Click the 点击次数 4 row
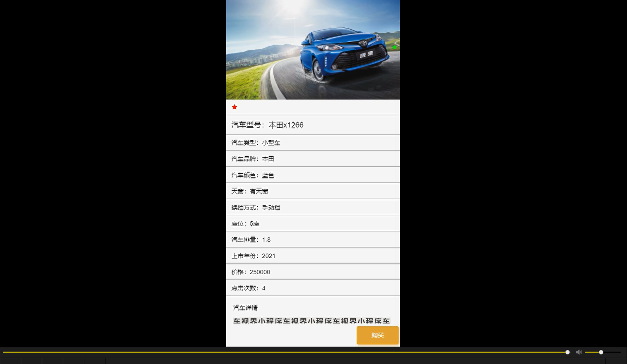Image resolution: width=627 pixels, height=364 pixels. pyautogui.click(x=313, y=287)
